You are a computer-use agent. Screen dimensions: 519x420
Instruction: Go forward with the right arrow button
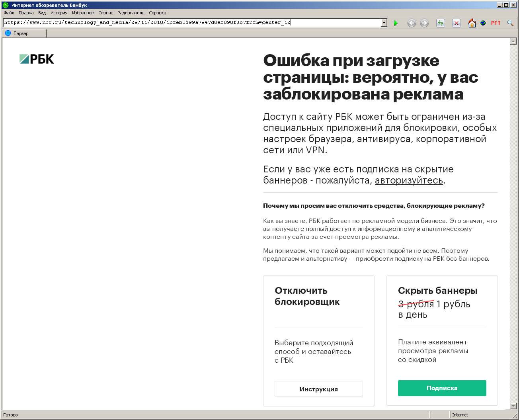(x=425, y=23)
